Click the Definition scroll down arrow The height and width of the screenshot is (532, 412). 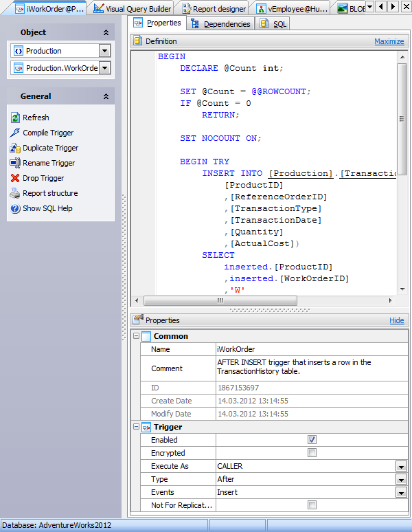tap(402, 289)
